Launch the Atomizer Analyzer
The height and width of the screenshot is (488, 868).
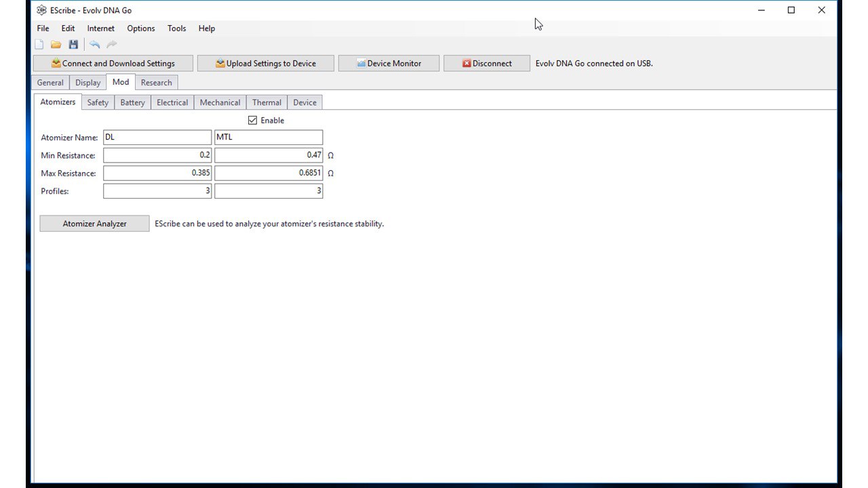[x=94, y=224]
